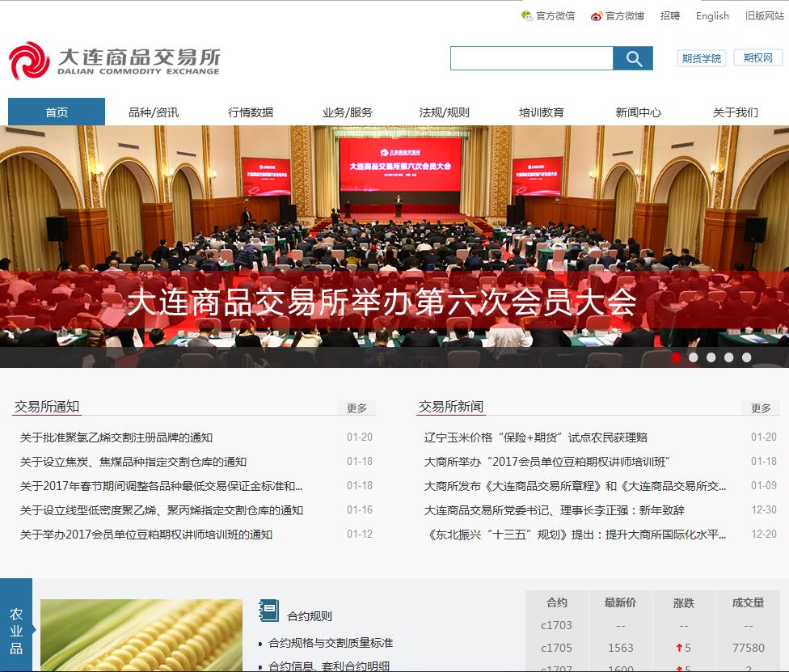
Task: Click the 合约 column header
Action: pyautogui.click(x=557, y=602)
